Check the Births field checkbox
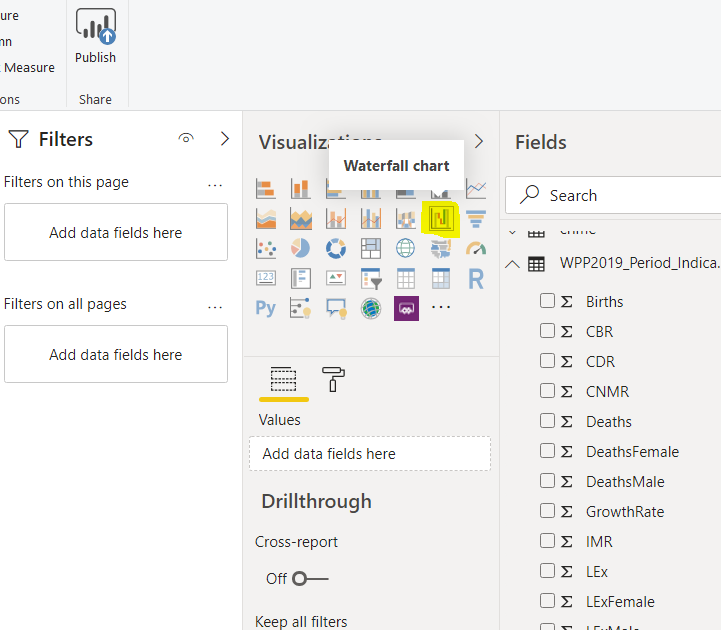This screenshot has width=721, height=630. [x=547, y=301]
